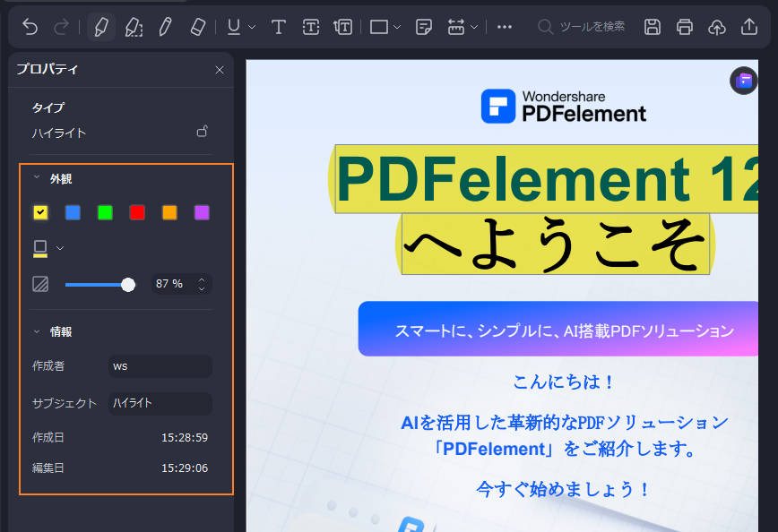Toggle the lock on highlight properties

(202, 131)
